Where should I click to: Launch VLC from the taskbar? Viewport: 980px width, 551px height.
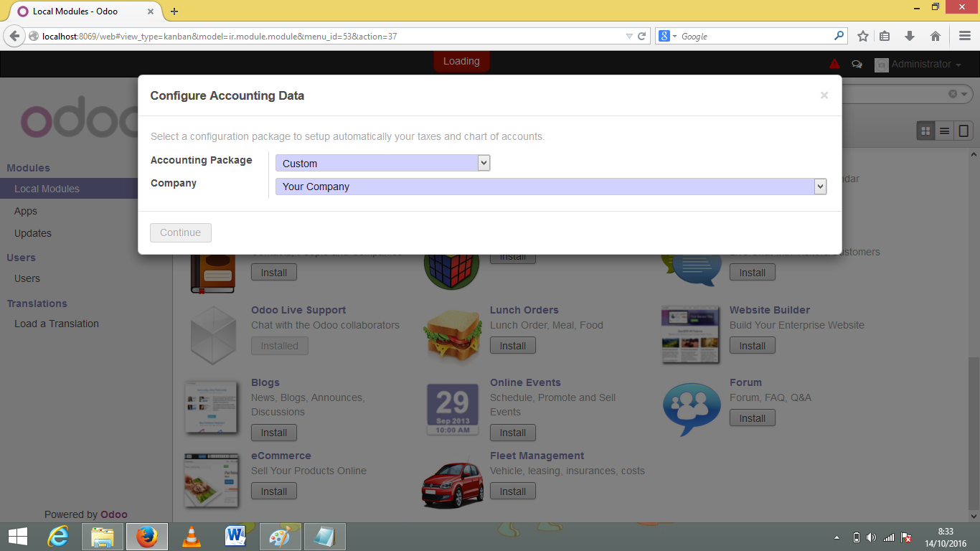tap(191, 536)
